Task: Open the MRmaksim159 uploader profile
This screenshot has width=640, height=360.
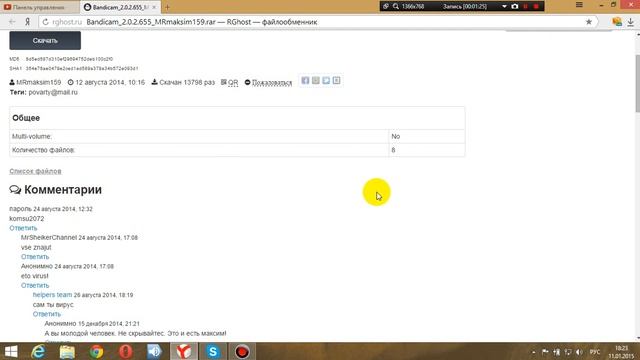Action: pos(39,82)
